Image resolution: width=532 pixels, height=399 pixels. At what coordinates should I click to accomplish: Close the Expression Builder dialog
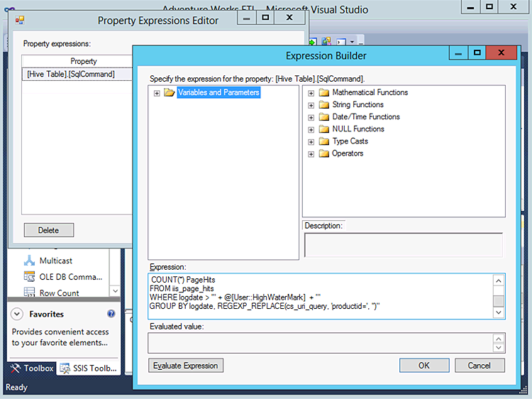click(501, 53)
